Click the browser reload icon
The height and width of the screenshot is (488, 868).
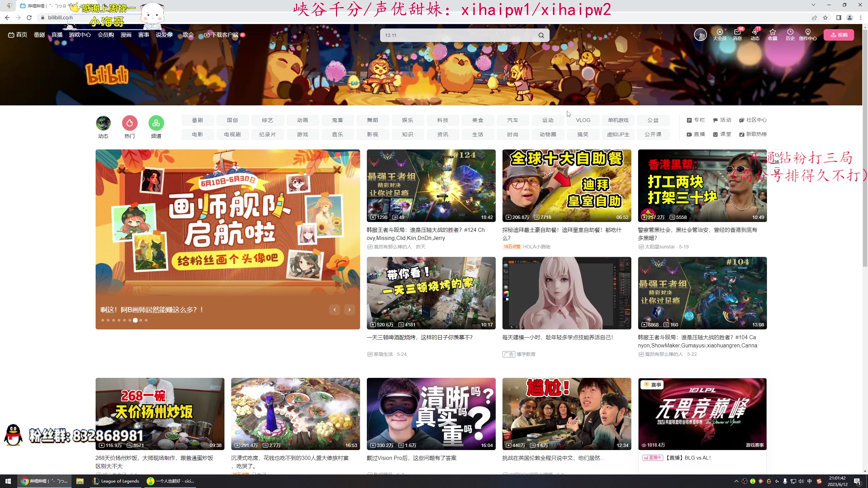29,18
